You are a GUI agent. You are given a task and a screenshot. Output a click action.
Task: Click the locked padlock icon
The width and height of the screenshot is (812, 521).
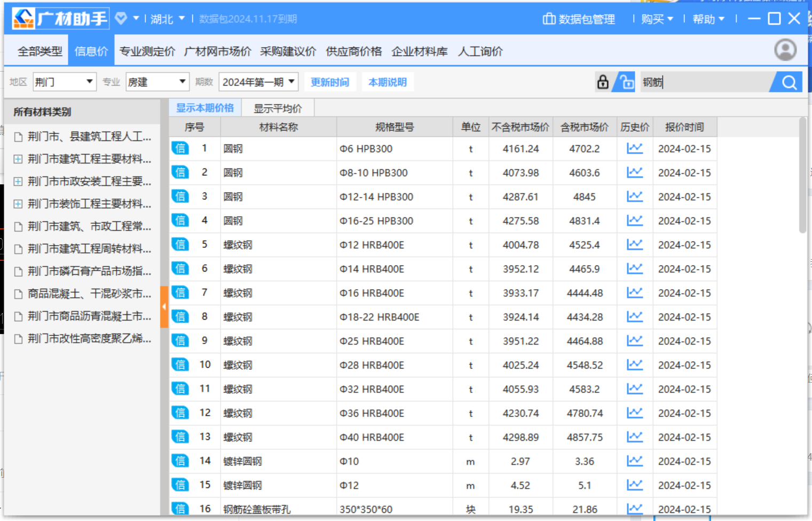coord(603,82)
